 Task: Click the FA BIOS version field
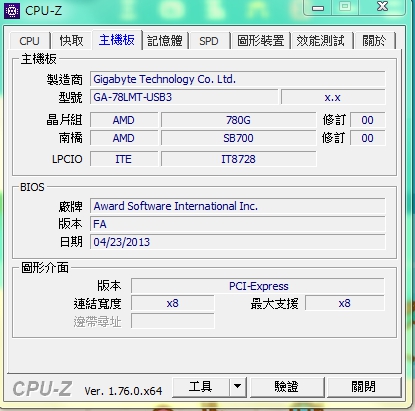tap(237, 224)
